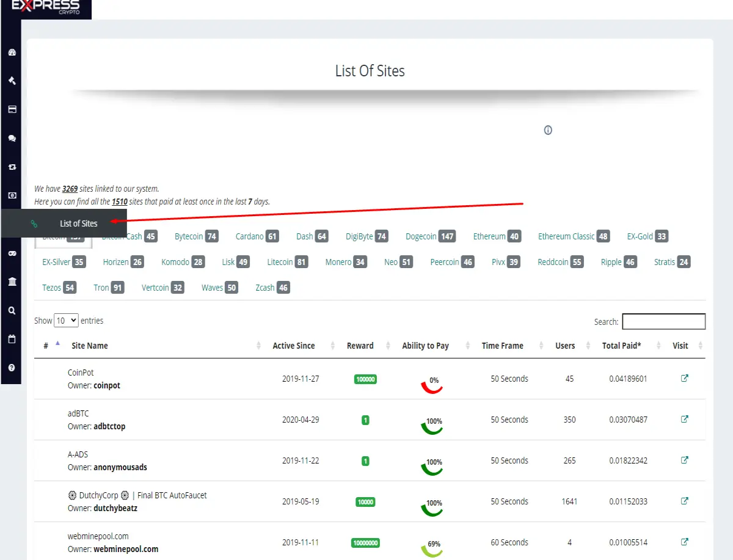
Task: Click the info circle icon below the header
Action: (x=548, y=130)
